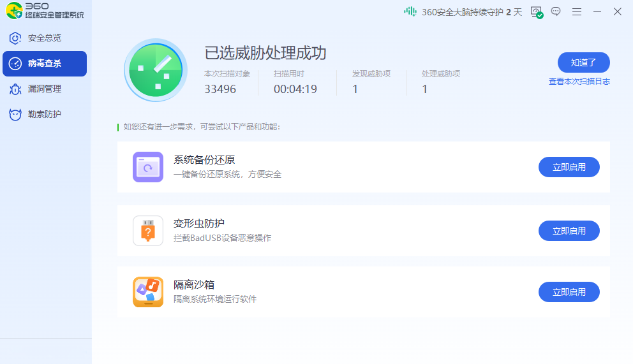Screen dimensions: 633x364
Task: Open the feedback chat bubble icon
Action: pos(556,11)
